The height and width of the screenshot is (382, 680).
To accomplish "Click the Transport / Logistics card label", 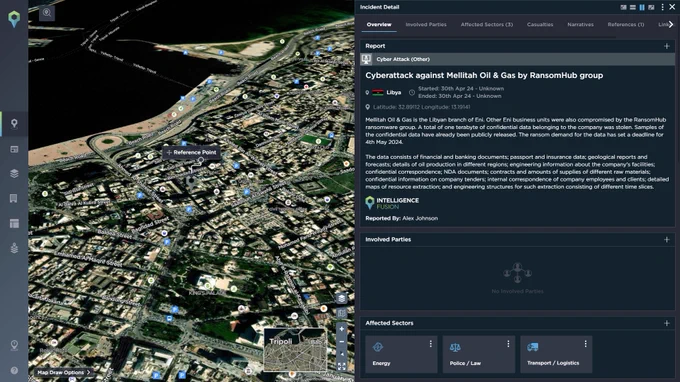I will click(553, 363).
